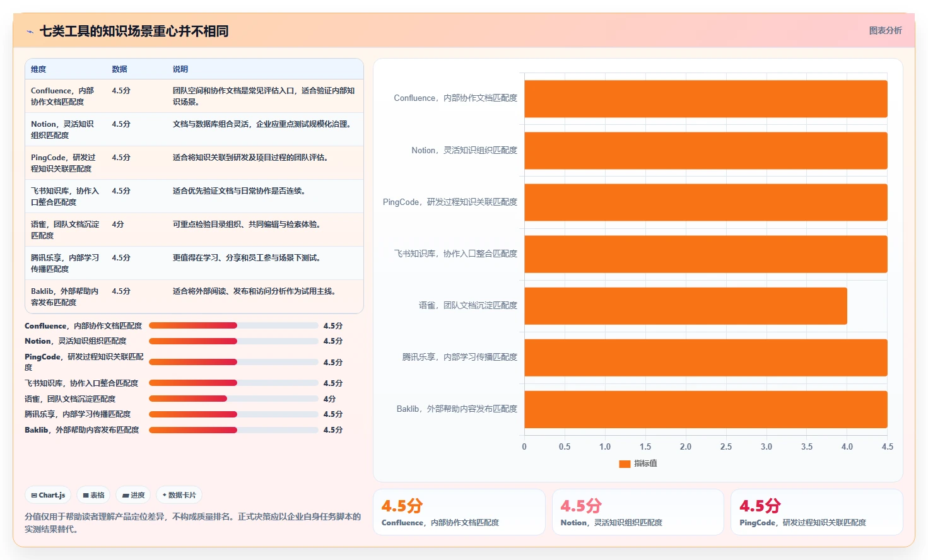Click the 腾讯乐享 progress bar
The height and width of the screenshot is (560, 928).
(x=233, y=414)
